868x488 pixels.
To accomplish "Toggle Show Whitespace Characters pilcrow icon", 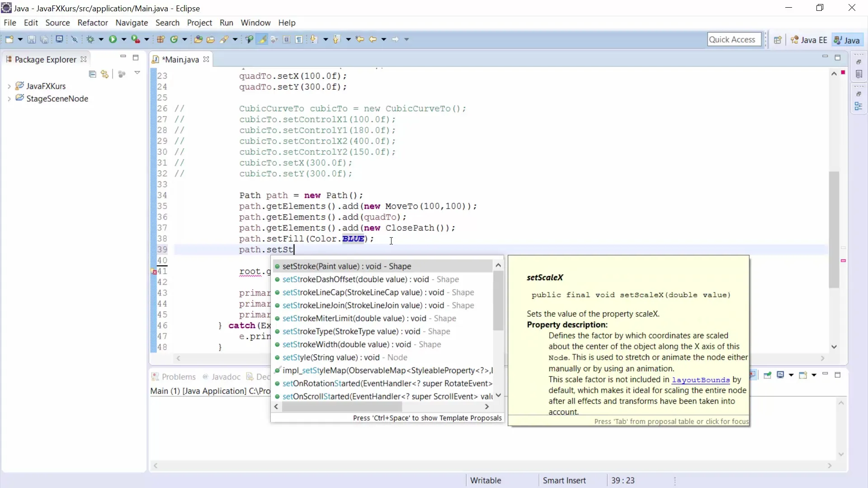I will 299,40.
